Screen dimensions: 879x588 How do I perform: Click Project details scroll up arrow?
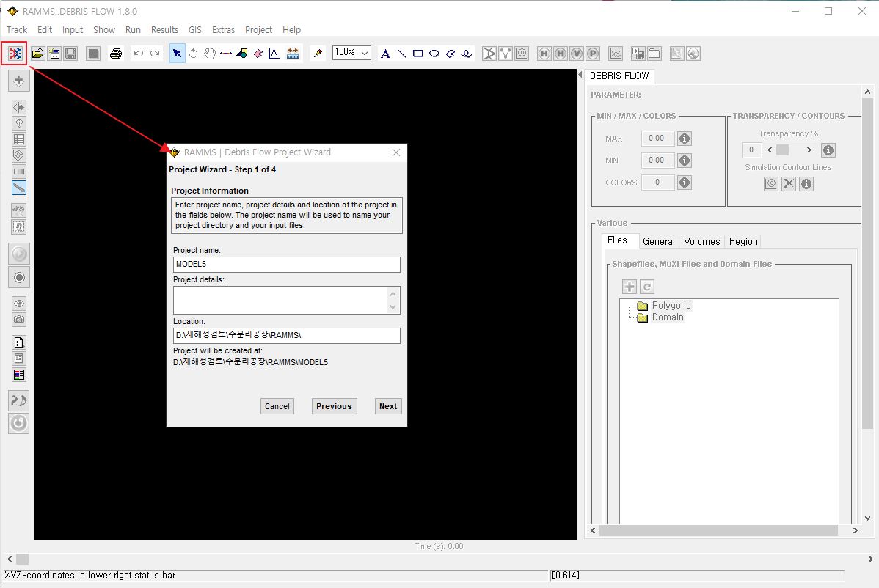point(393,293)
